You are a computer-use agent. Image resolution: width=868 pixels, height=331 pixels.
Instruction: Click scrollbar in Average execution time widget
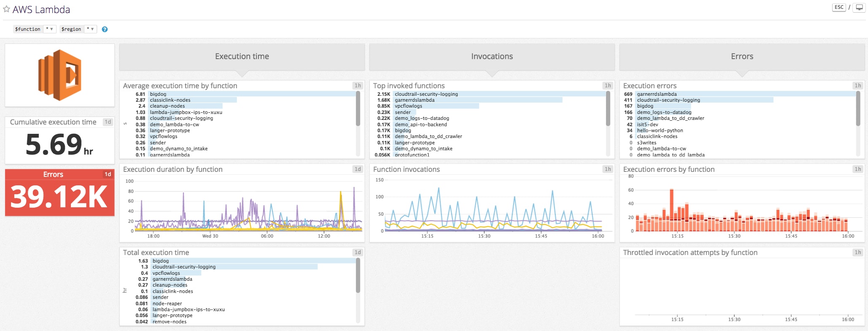coord(358,109)
